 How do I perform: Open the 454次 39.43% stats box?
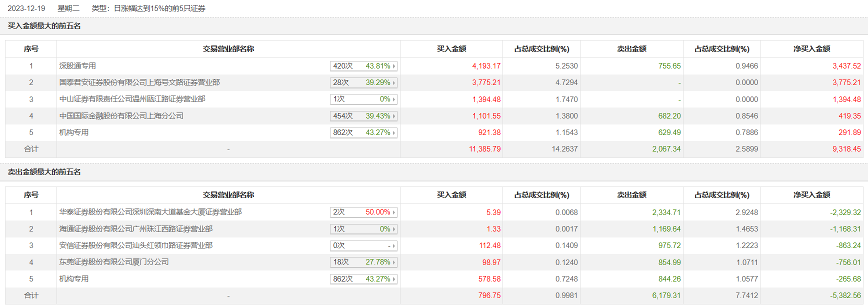click(x=363, y=116)
